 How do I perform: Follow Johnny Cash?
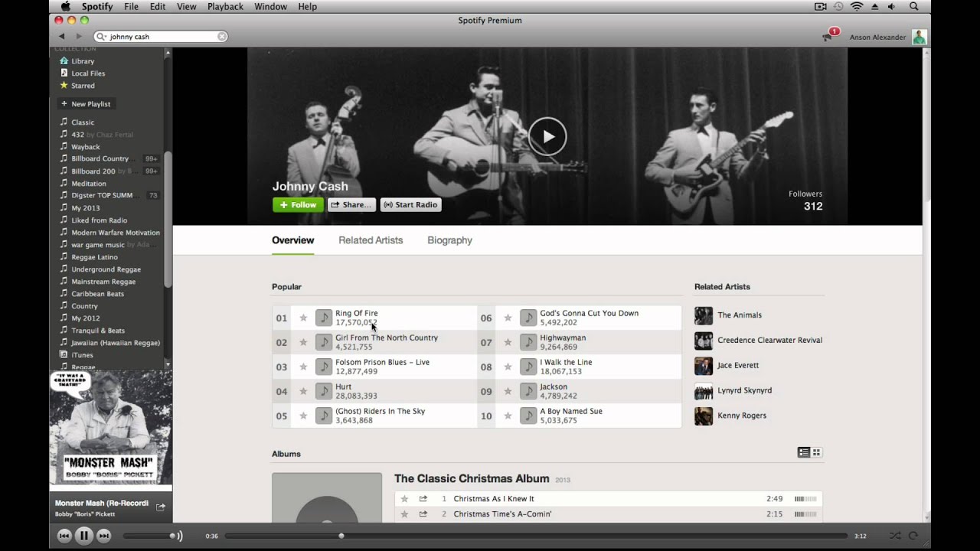pyautogui.click(x=298, y=204)
